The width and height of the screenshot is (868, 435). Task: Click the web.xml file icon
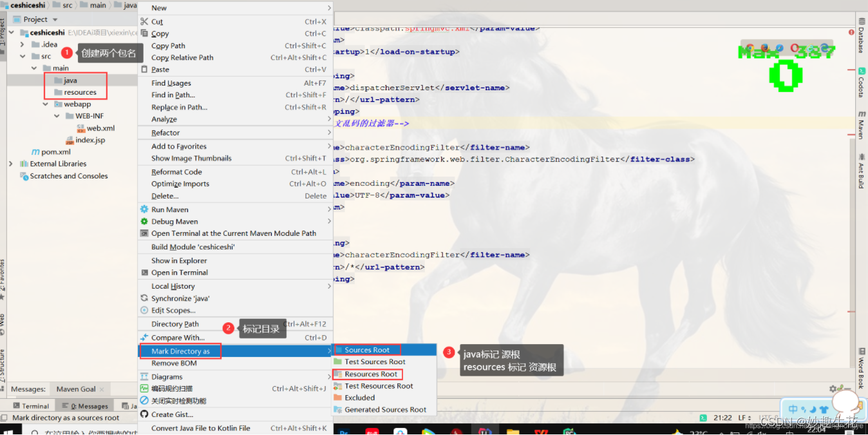tap(81, 128)
